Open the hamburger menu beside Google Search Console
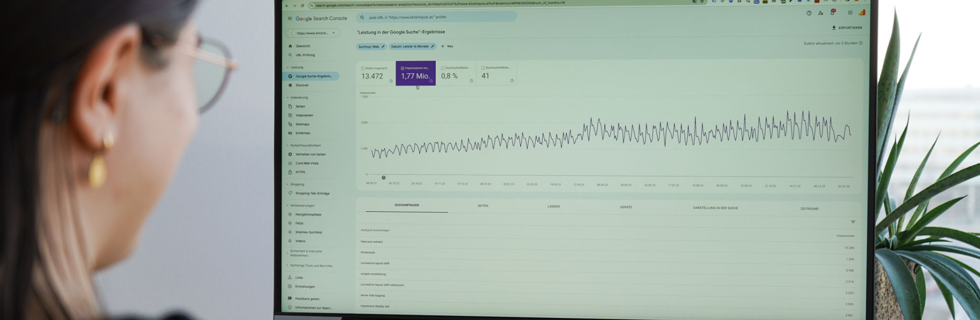The width and height of the screenshot is (980, 320). [290, 18]
